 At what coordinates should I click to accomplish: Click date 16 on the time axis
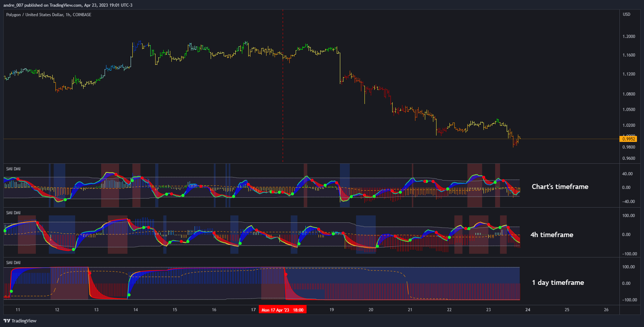pos(214,310)
